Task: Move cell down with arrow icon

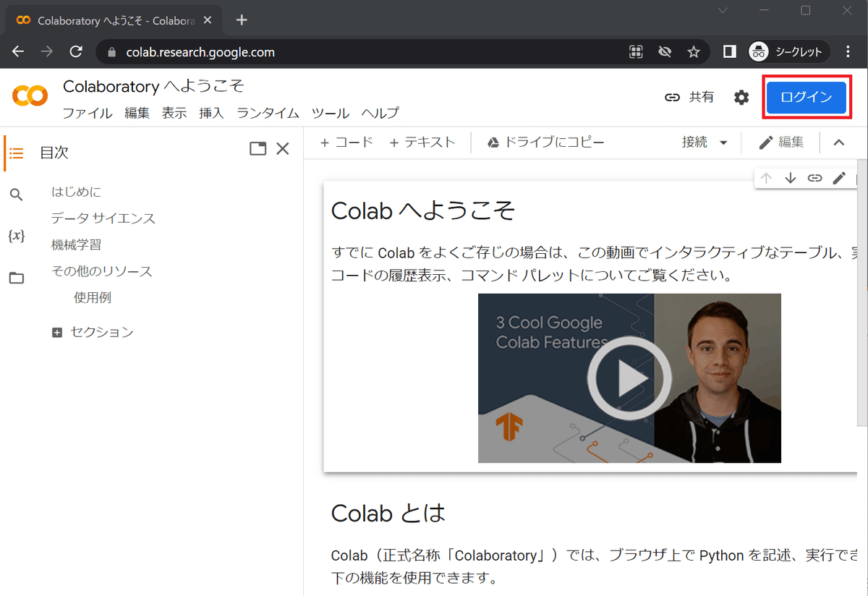Action: pos(791,178)
